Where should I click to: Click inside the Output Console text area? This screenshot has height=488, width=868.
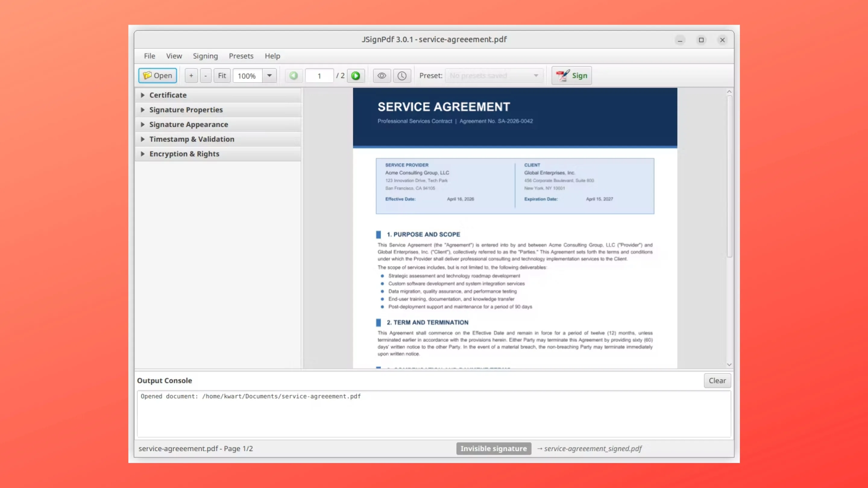(x=434, y=414)
